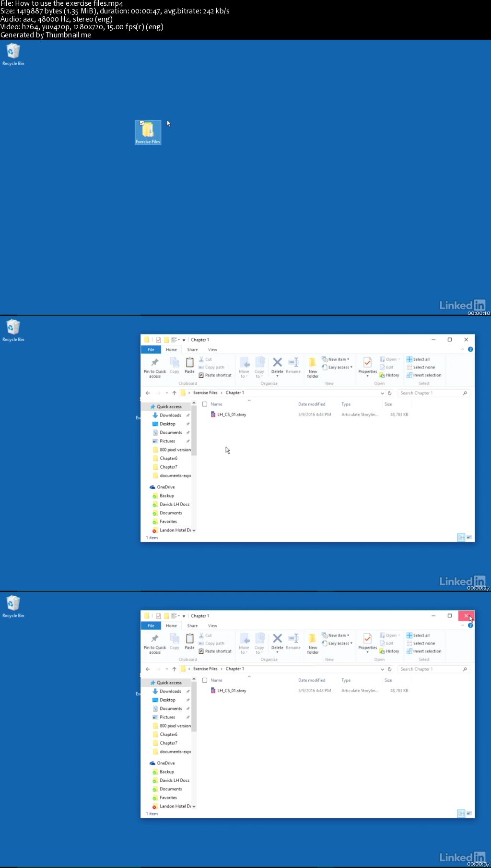Select Home tab in the 00:00:27 frame

coord(171,349)
